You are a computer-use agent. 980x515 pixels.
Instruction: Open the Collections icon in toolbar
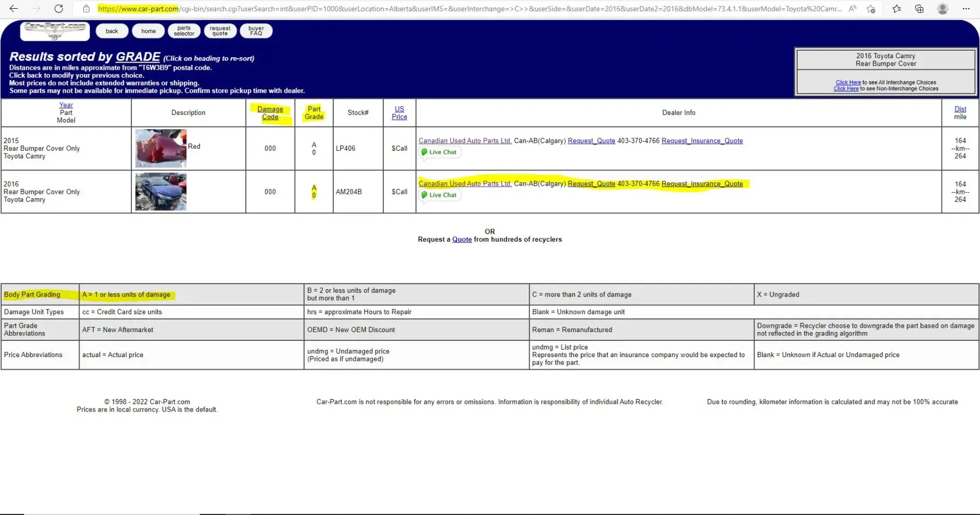pyautogui.click(x=919, y=9)
